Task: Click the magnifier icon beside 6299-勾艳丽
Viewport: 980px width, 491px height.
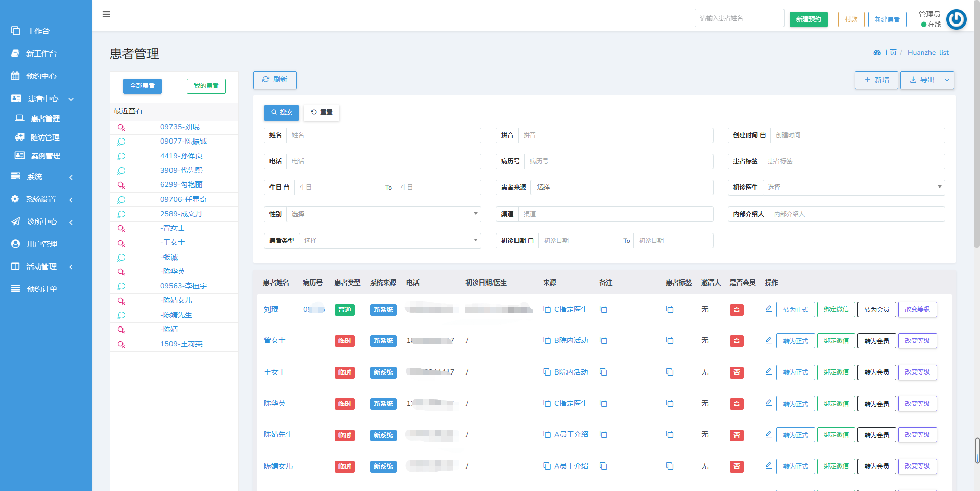Action: 121,185
